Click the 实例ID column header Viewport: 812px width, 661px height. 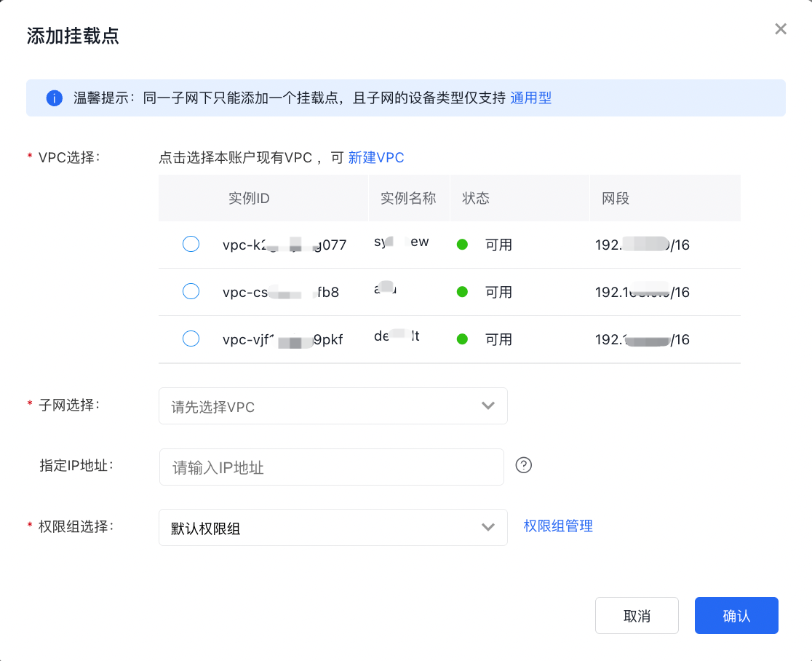(x=249, y=199)
